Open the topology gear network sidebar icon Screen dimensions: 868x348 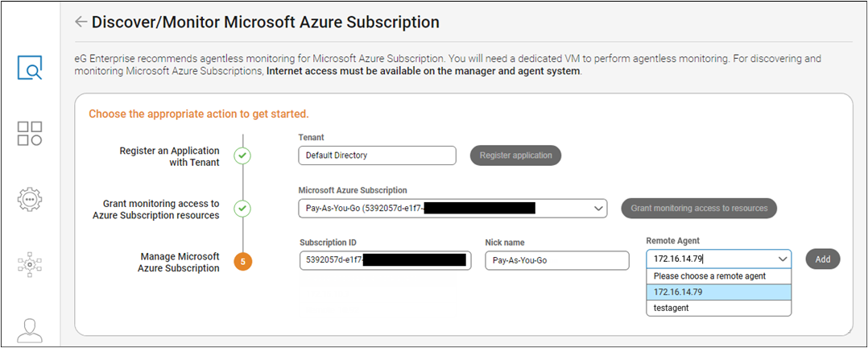pos(30,263)
